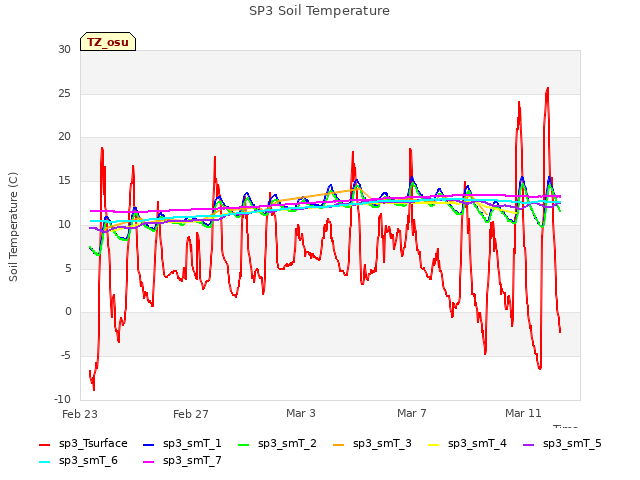Click the lowest red surface point near Feb 23
This screenshot has height=480, width=640.
(94, 389)
